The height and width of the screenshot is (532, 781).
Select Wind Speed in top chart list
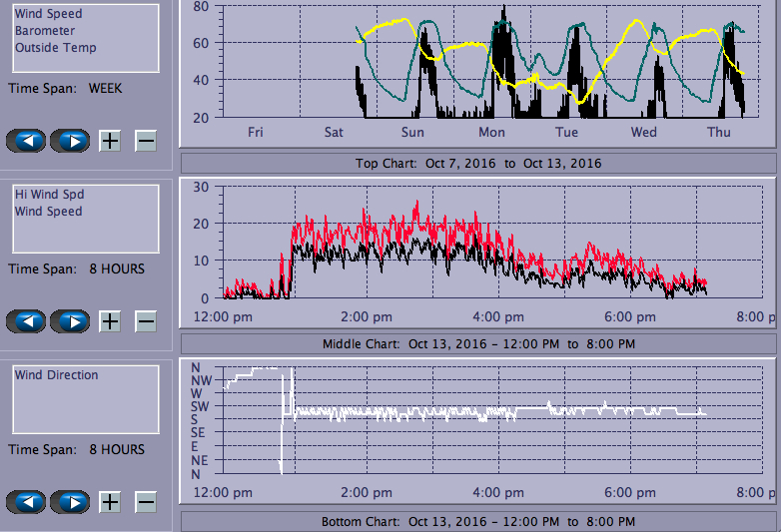[x=48, y=15]
